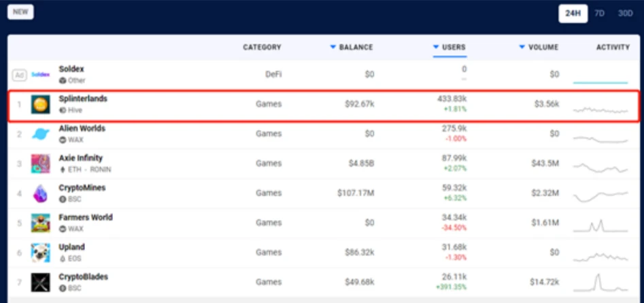Image resolution: width=644 pixels, height=303 pixels.
Task: Open the Farmers World dapp link
Action: point(86,217)
